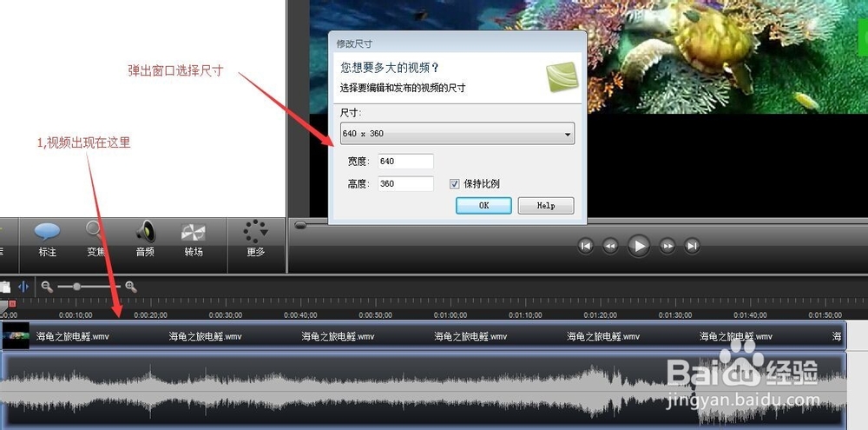Click ruler at 0:01:40;00
The height and width of the screenshot is (430, 868).
pyautogui.click(x=750, y=314)
